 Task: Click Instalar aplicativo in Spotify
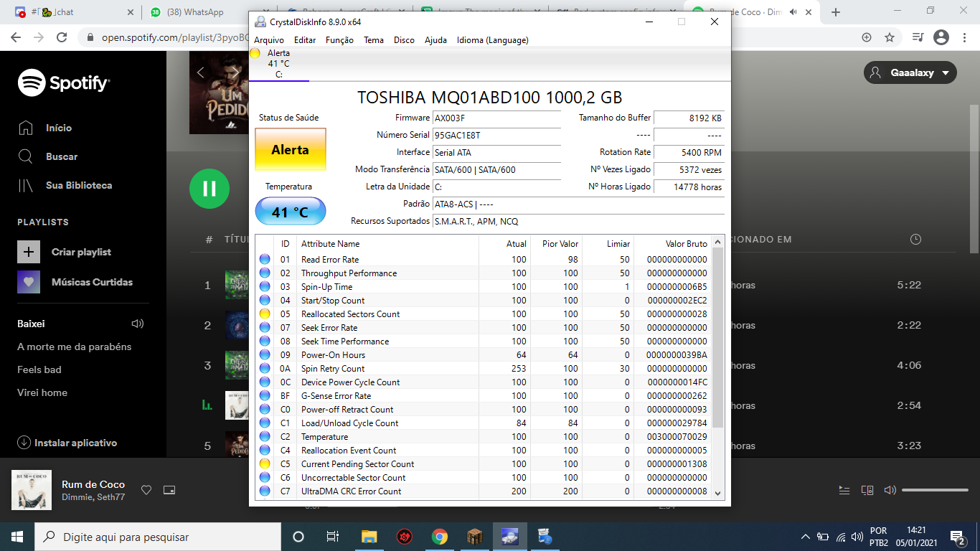coord(67,443)
